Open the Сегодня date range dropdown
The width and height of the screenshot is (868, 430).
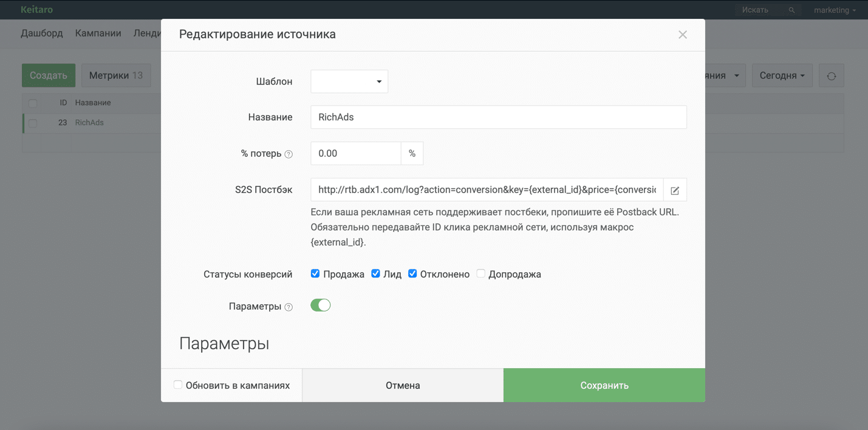click(x=782, y=76)
